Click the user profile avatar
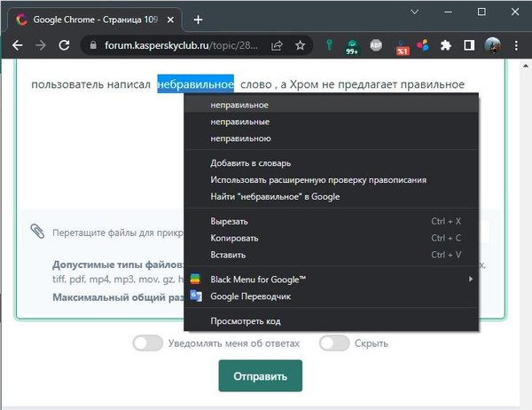 [492, 45]
